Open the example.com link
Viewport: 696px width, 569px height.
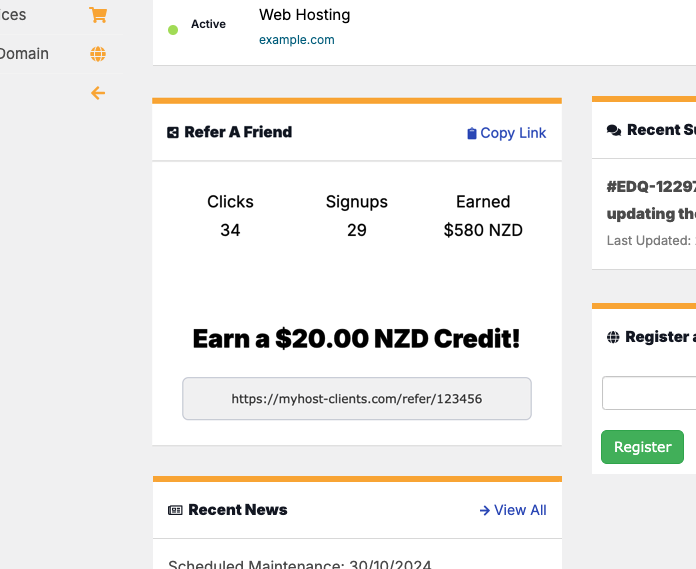pos(296,40)
